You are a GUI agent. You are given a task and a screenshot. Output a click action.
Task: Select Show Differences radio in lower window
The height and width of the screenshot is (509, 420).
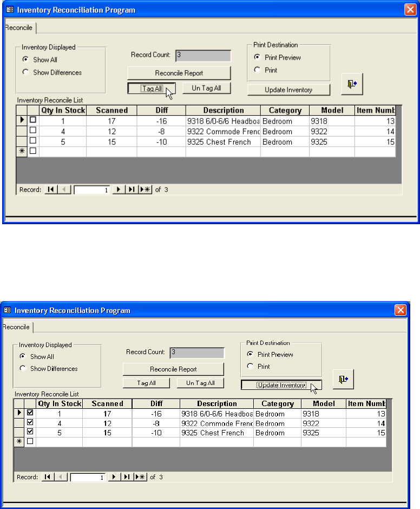(23, 368)
